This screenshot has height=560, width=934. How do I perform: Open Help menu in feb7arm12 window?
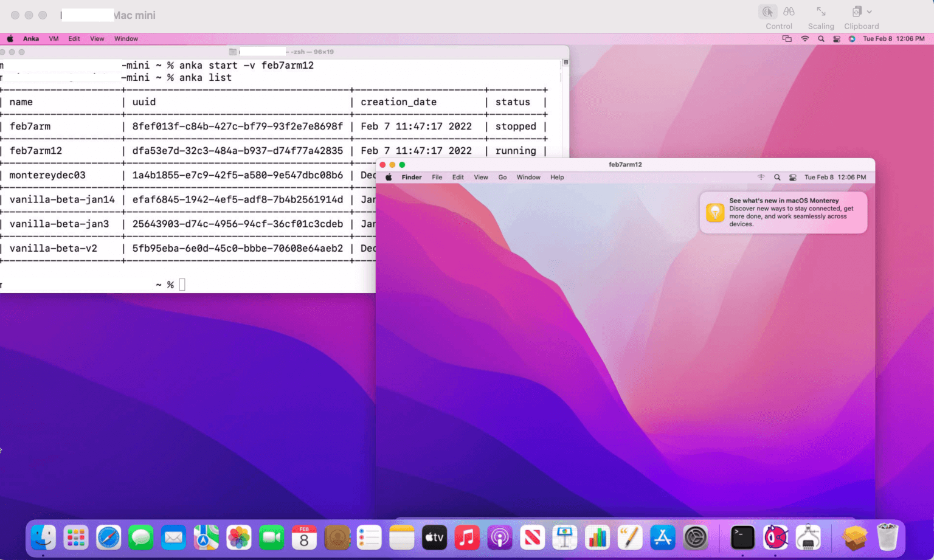click(x=557, y=177)
